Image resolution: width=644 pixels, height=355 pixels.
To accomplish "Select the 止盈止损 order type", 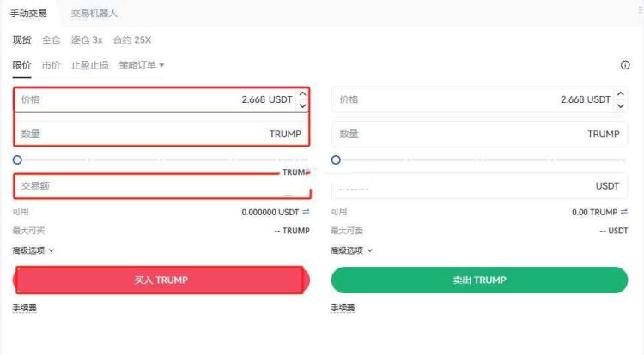I will click(x=90, y=65).
